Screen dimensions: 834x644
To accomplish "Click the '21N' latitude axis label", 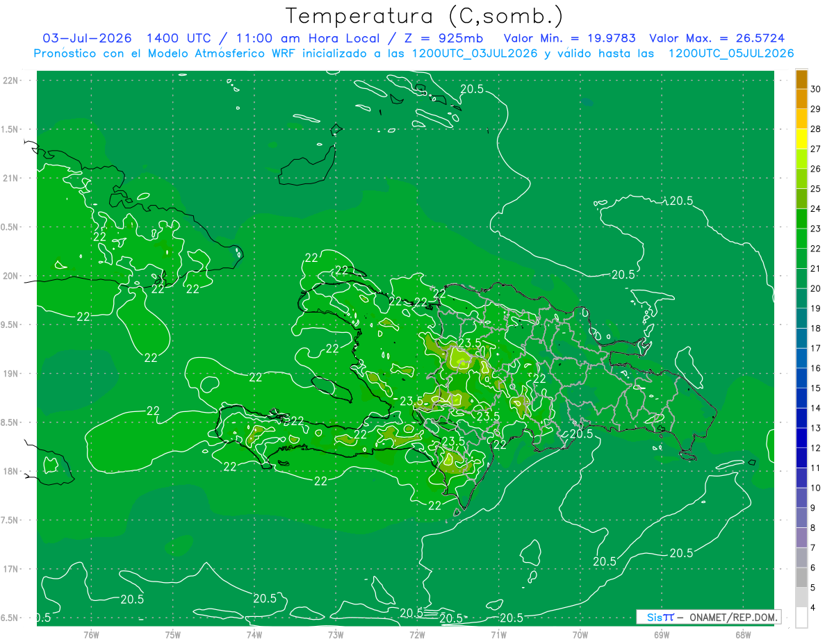I will pyautogui.click(x=10, y=178).
